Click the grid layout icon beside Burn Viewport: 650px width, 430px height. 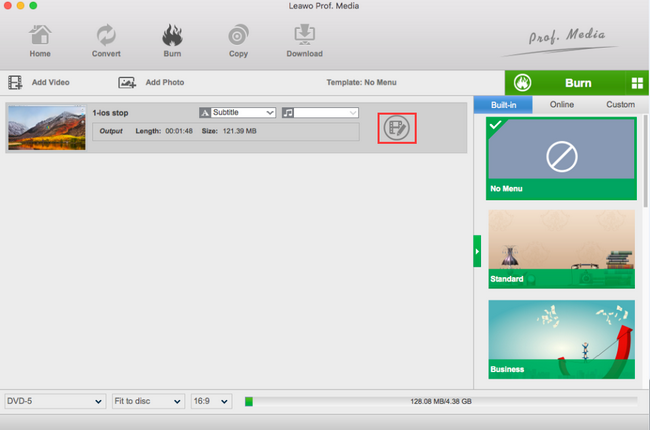(x=637, y=83)
